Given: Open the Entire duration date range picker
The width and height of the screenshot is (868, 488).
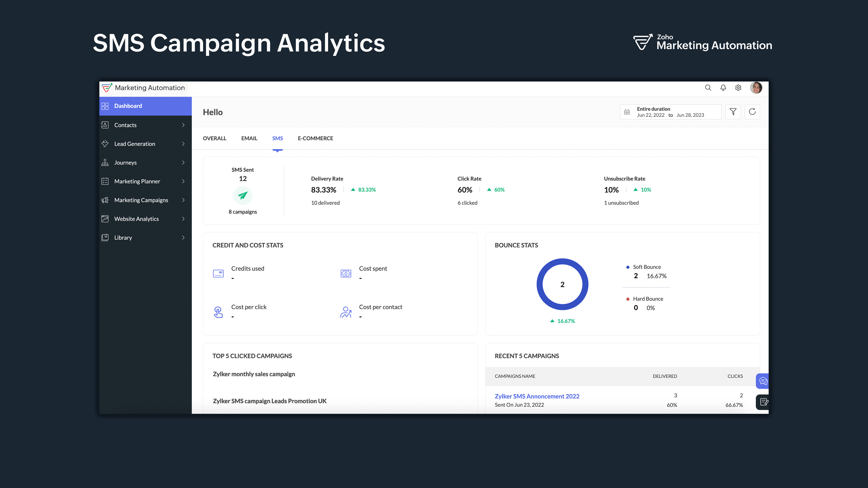Looking at the screenshot, I should (x=670, y=112).
